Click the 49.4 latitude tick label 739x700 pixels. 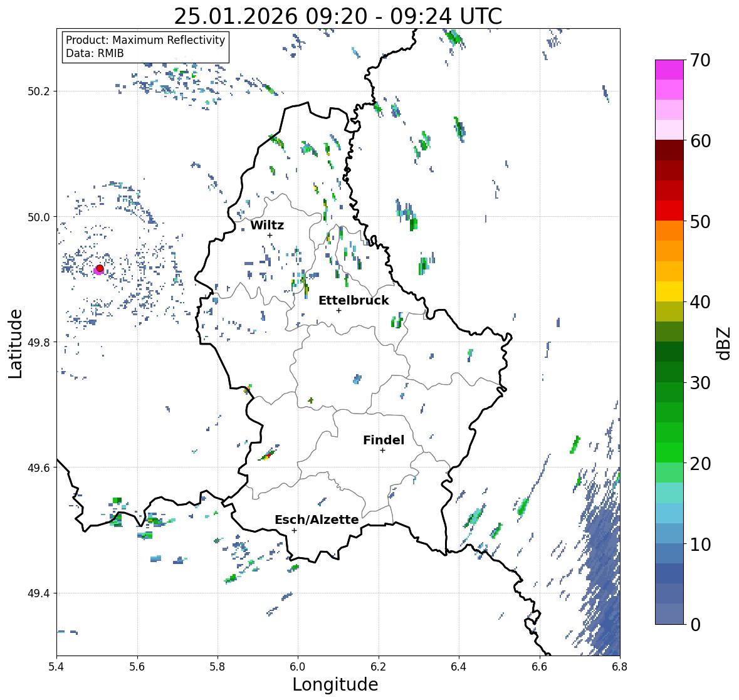[x=39, y=593]
